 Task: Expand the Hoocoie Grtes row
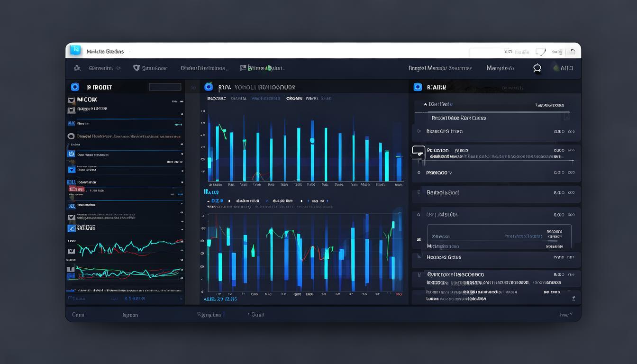click(419, 257)
